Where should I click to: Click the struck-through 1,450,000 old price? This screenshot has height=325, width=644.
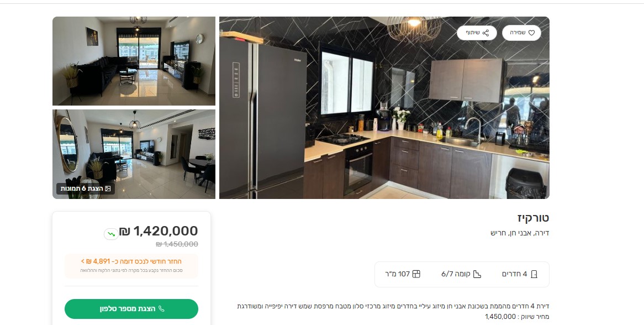tap(177, 244)
